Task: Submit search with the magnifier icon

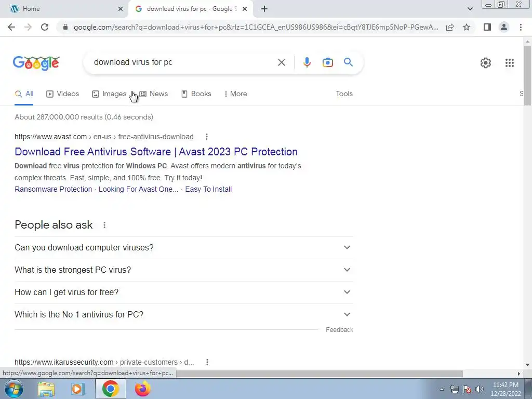Action: pos(348,62)
